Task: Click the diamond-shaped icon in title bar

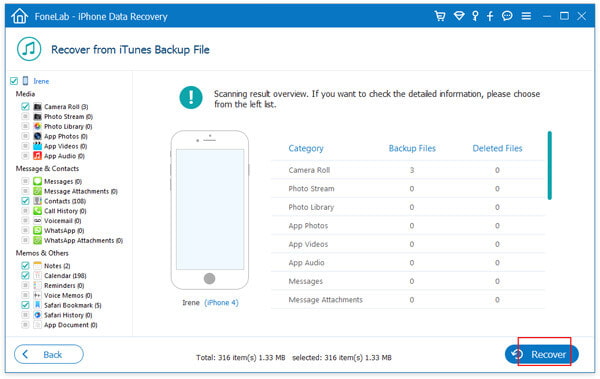Action: click(x=459, y=16)
